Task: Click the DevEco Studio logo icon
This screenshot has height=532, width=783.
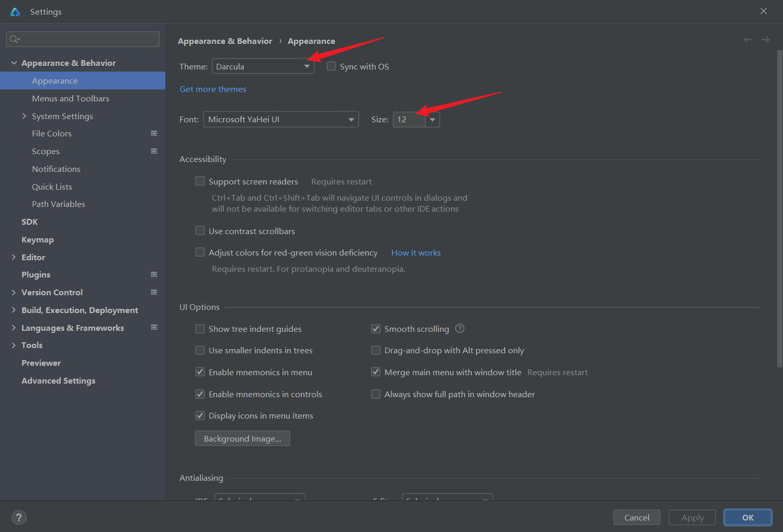Action: pos(15,11)
